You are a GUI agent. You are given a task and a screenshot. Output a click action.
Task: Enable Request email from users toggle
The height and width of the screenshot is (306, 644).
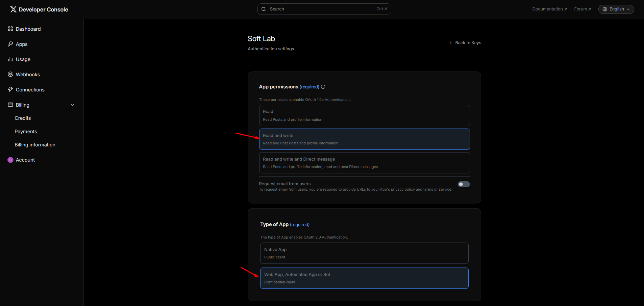(x=464, y=184)
